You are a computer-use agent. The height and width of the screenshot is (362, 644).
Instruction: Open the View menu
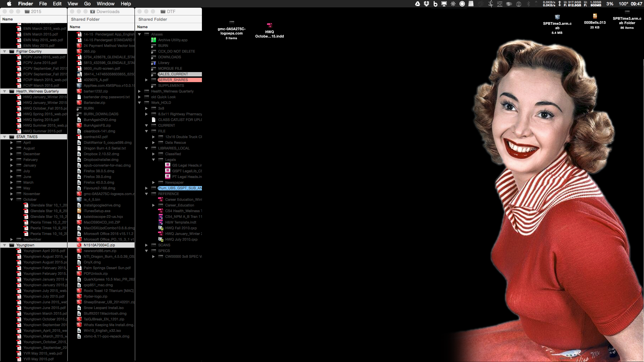[x=72, y=4]
